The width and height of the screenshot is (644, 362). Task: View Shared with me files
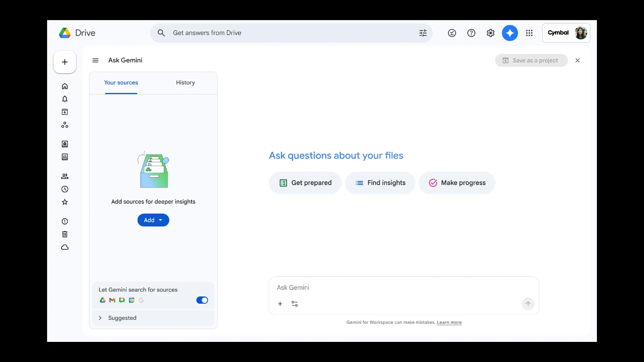(64, 176)
